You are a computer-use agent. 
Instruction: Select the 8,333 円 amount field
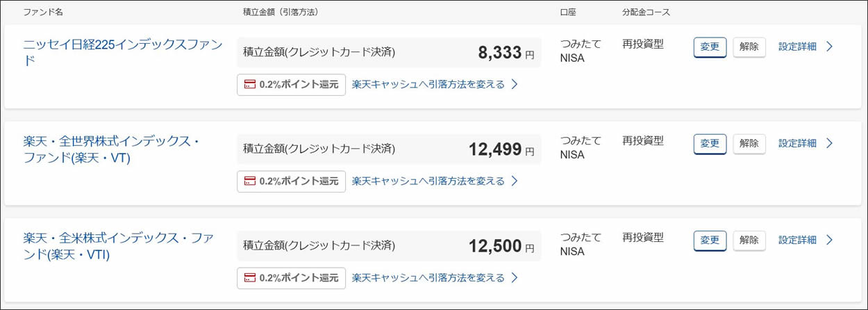click(x=389, y=52)
